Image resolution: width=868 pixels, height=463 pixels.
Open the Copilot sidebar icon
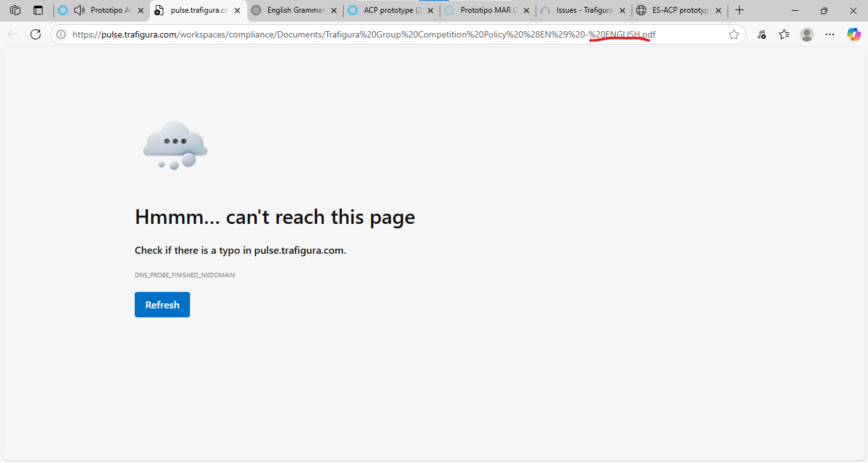pyautogui.click(x=853, y=34)
